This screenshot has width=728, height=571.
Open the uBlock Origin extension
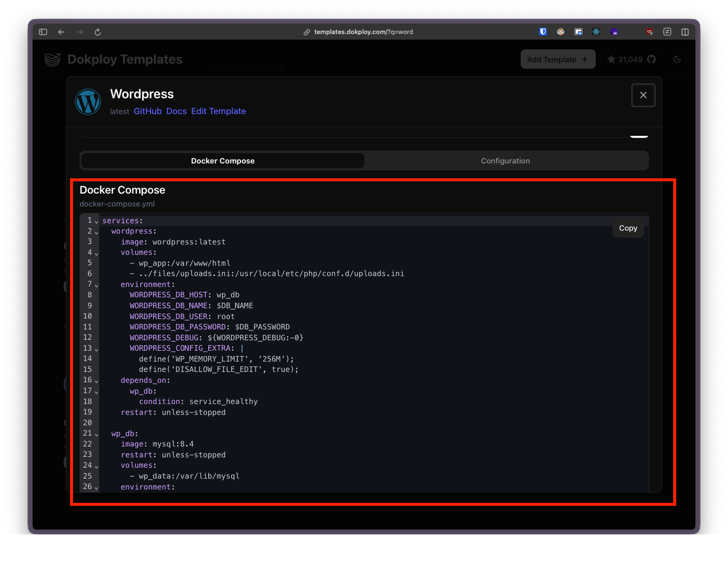tap(650, 32)
